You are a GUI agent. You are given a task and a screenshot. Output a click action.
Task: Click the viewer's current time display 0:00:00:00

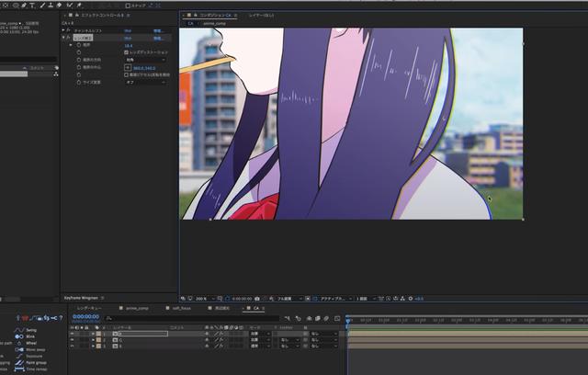(x=242, y=299)
